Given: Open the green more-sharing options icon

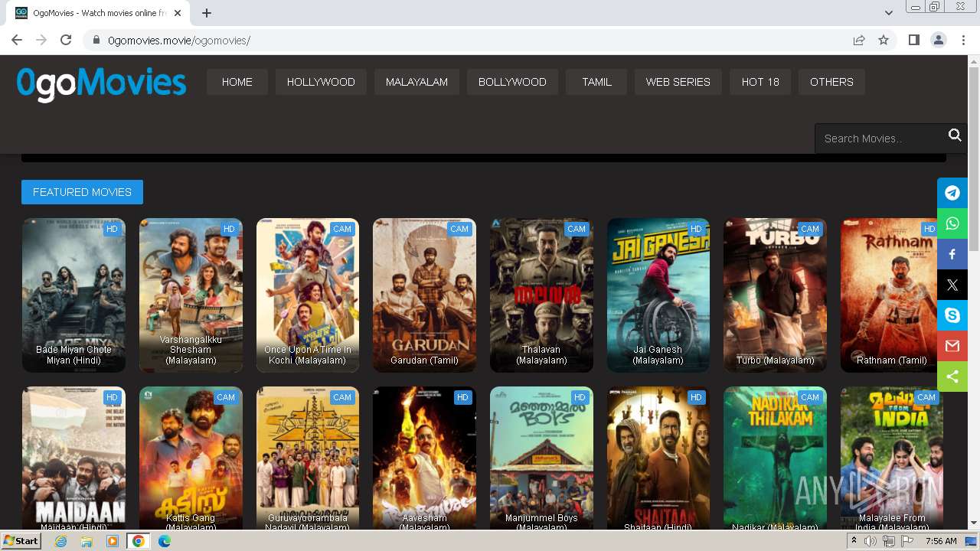Looking at the screenshot, I should pyautogui.click(x=952, y=377).
